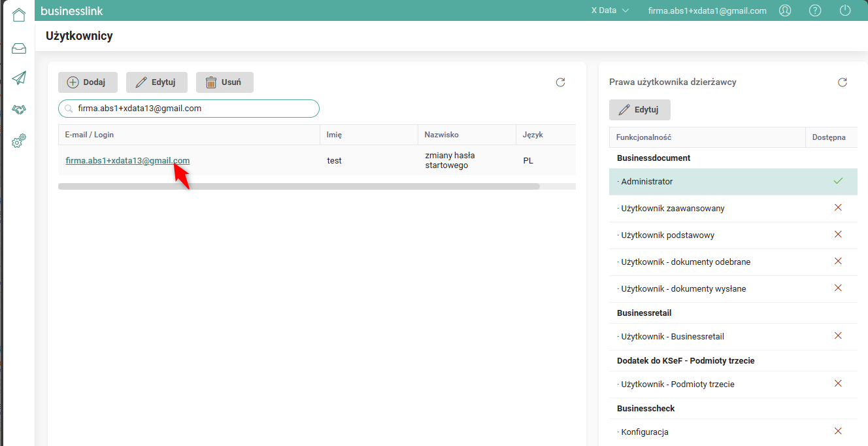Open the handshake partners icon in sidebar
The image size is (868, 446).
coord(19,109)
